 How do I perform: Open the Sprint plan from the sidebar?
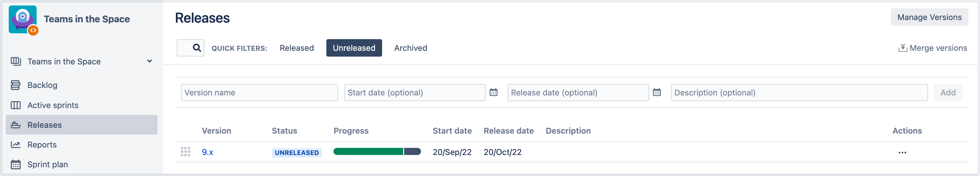pos(48,165)
